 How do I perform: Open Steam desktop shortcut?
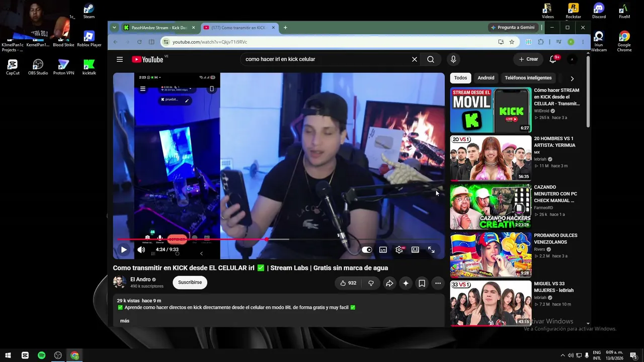pos(89,11)
